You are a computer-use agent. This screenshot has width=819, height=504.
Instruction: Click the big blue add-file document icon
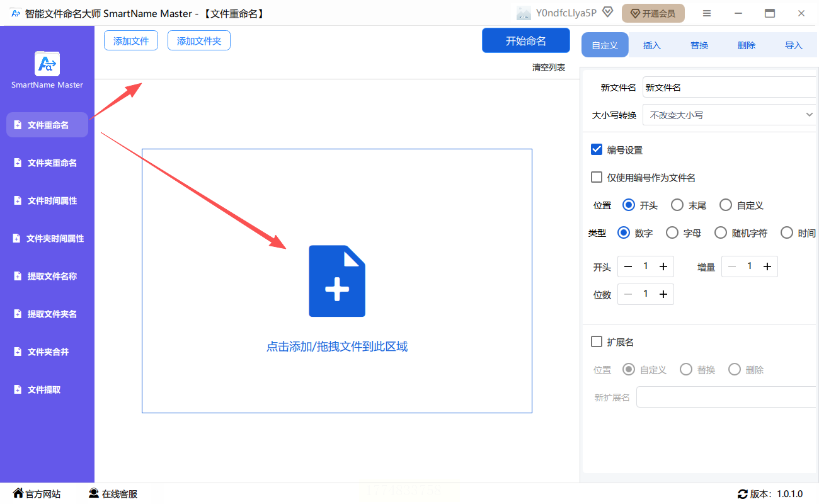tap(337, 281)
